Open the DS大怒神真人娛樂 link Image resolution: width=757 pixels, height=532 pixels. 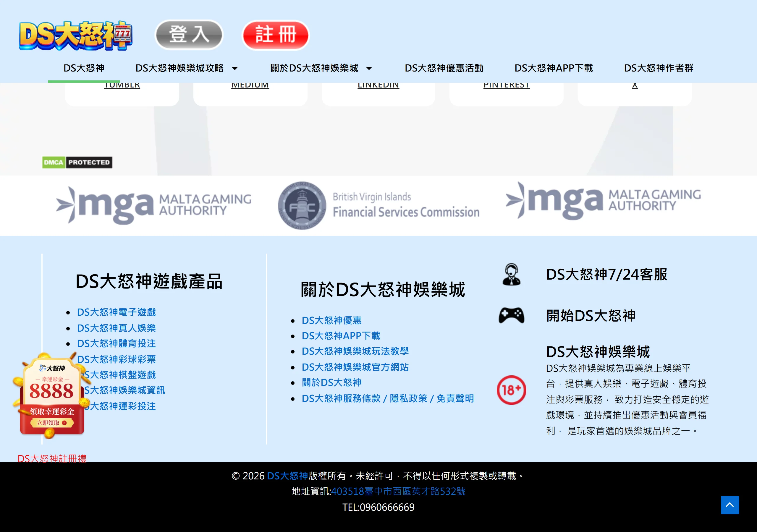[117, 328]
